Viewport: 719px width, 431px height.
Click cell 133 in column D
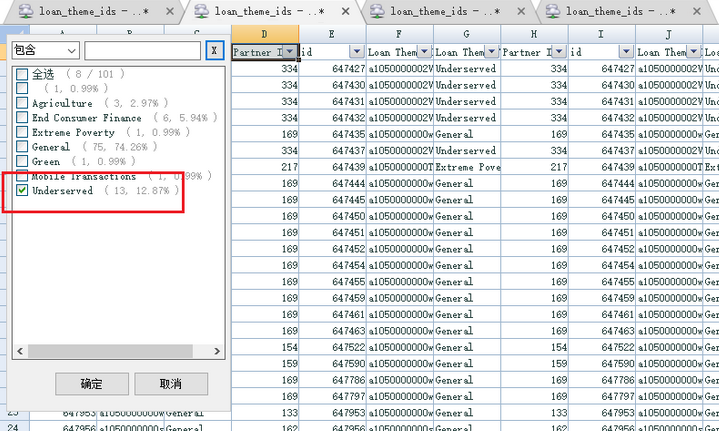pos(265,413)
